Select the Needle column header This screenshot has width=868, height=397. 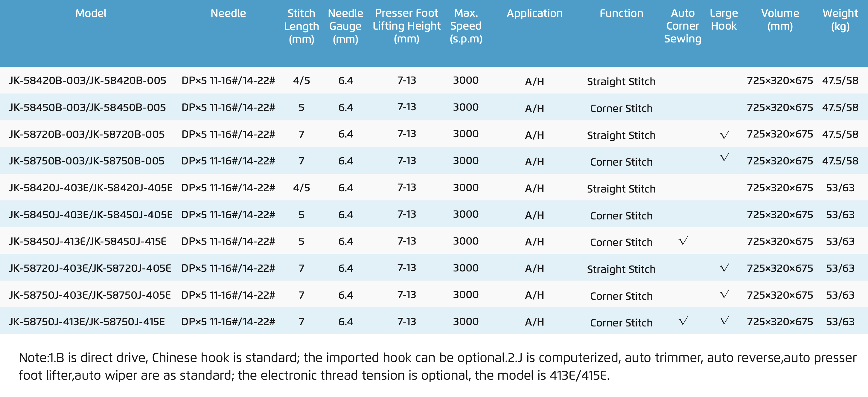228,13
